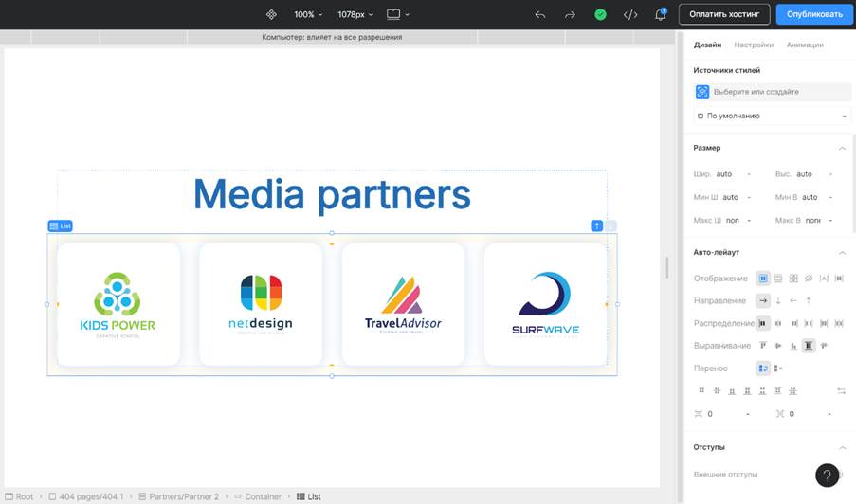Open the notifications bell
856x504 pixels.
pos(661,15)
